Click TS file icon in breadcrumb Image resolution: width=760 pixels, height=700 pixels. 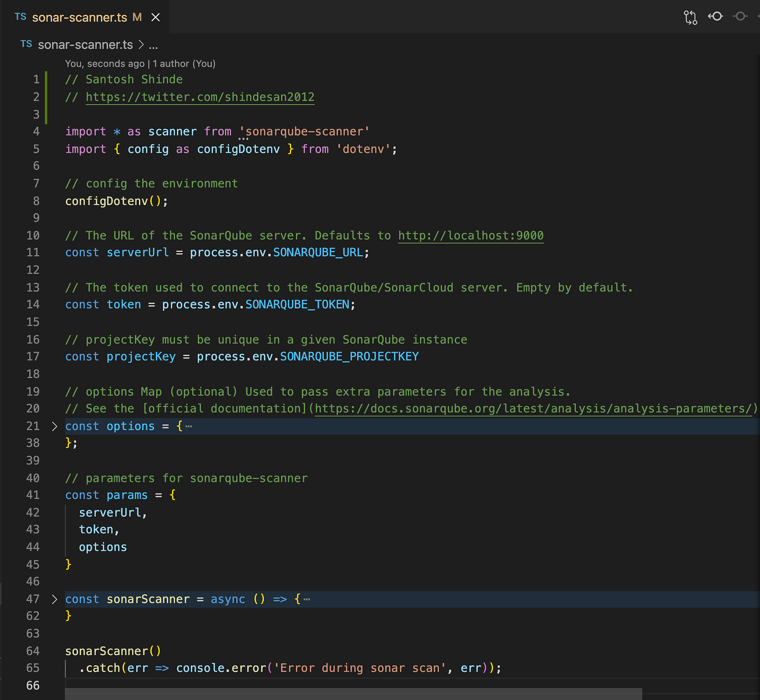pyautogui.click(x=26, y=44)
